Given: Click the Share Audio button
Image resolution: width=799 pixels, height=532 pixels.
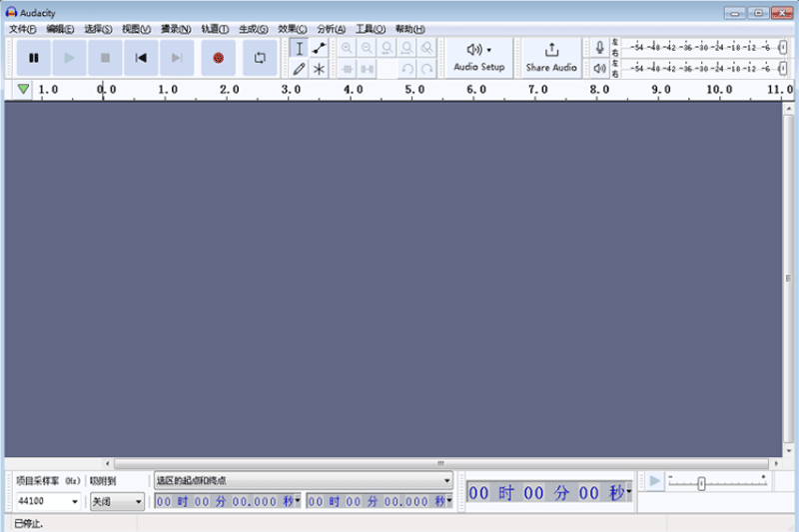Looking at the screenshot, I should [x=551, y=58].
